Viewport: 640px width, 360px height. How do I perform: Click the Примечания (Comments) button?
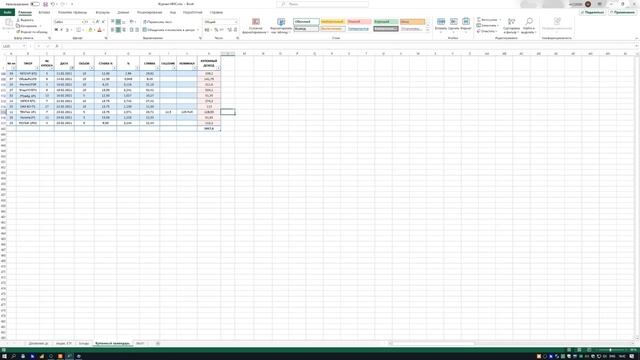[622, 12]
